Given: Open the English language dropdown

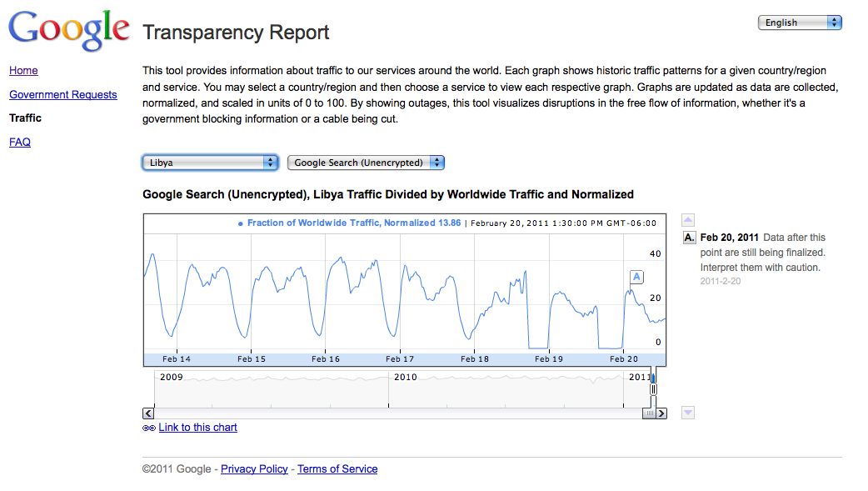Looking at the screenshot, I should click(x=800, y=23).
